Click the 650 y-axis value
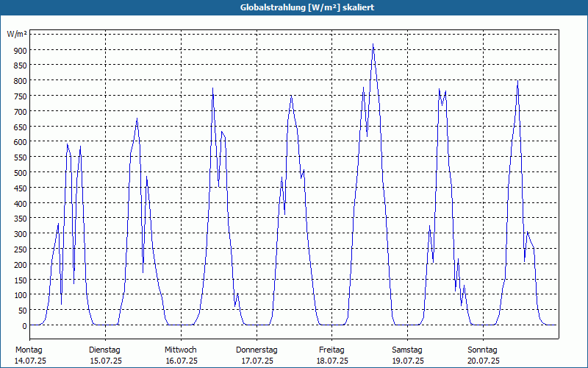The width and height of the screenshot is (588, 368). pyautogui.click(x=21, y=127)
